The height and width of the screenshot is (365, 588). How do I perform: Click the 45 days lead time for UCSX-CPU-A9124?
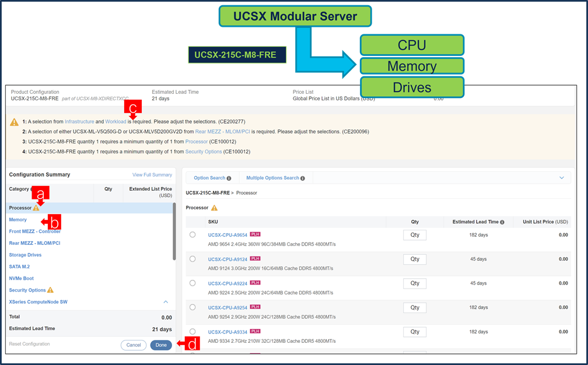[478, 259]
